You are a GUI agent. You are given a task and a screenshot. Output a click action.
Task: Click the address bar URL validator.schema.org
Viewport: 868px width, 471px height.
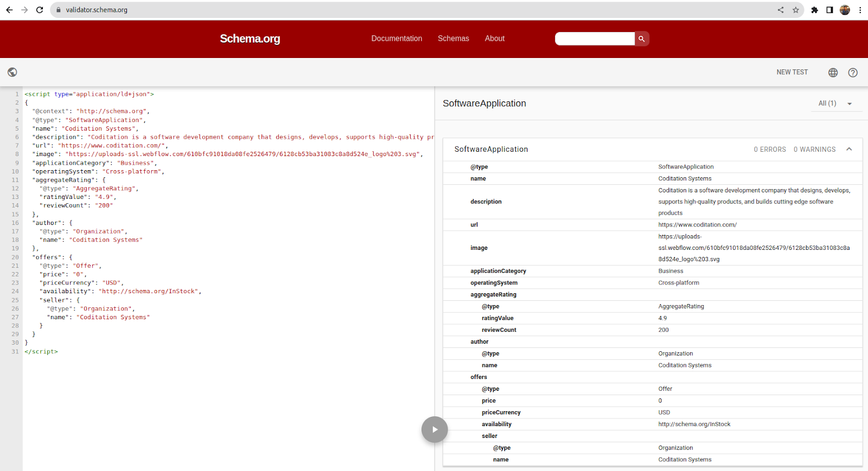click(x=97, y=10)
